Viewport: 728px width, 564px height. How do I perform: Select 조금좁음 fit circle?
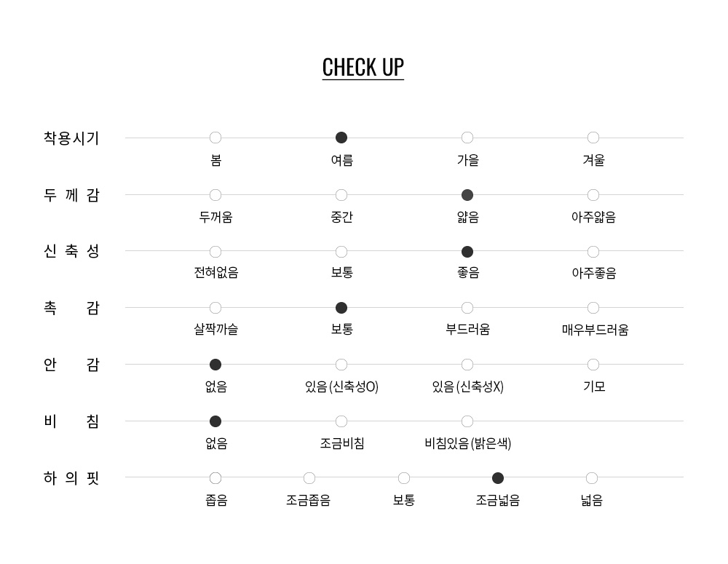309,477
